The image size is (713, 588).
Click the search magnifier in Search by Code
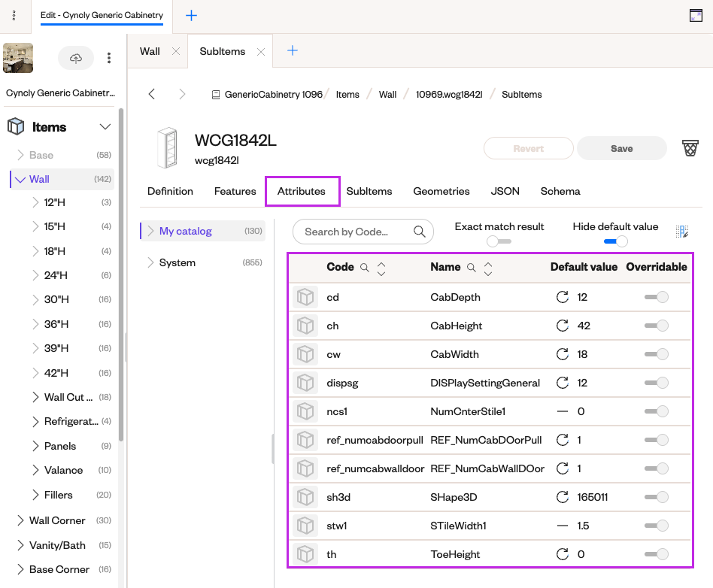click(419, 232)
